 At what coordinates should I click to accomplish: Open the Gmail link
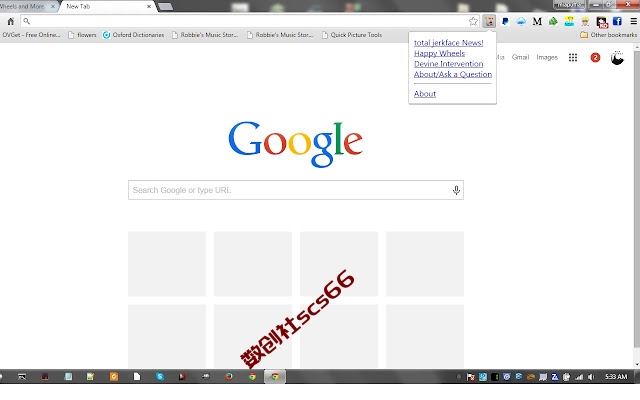pos(520,58)
